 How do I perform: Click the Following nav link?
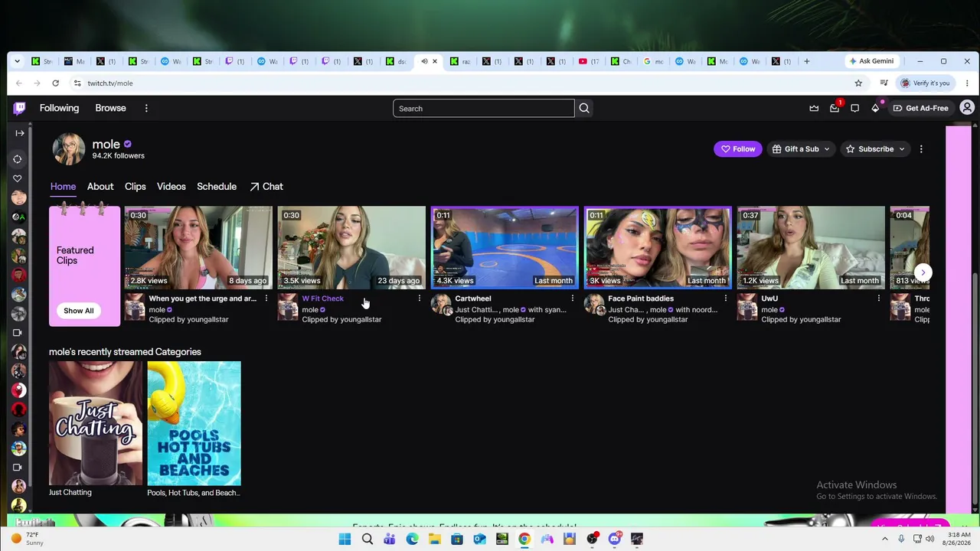click(x=59, y=108)
